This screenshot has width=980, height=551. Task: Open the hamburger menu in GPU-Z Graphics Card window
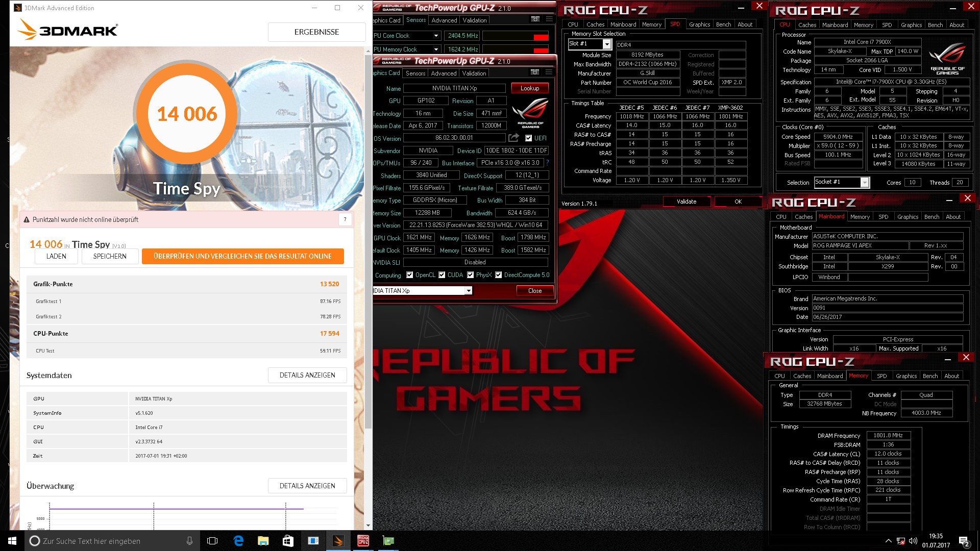(549, 72)
